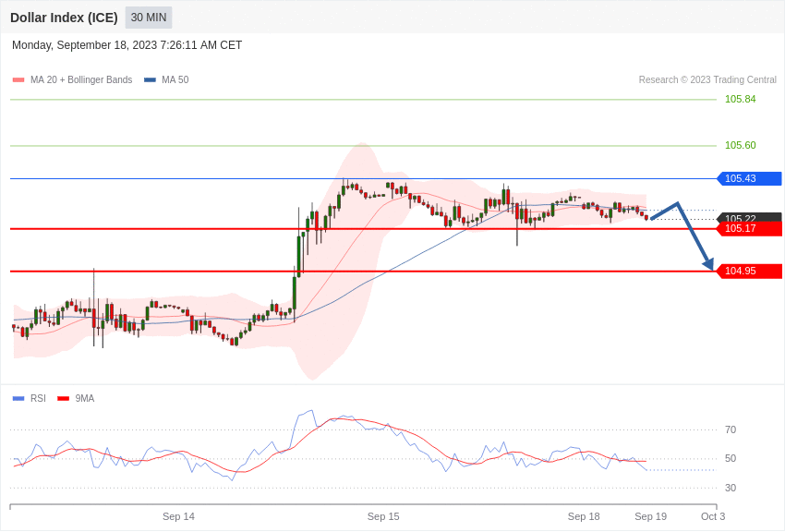Click the RSI 70 level label
Image resolution: width=785 pixels, height=532 pixels.
731,429
